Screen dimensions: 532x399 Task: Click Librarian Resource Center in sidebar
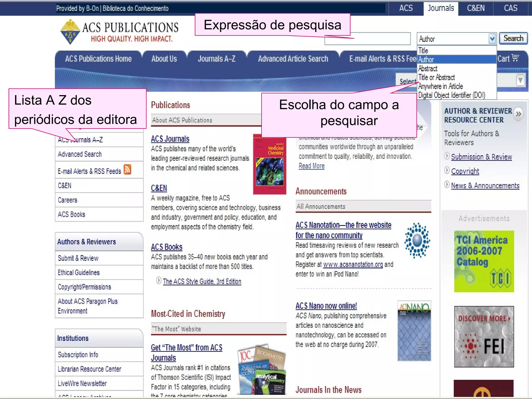(99, 369)
